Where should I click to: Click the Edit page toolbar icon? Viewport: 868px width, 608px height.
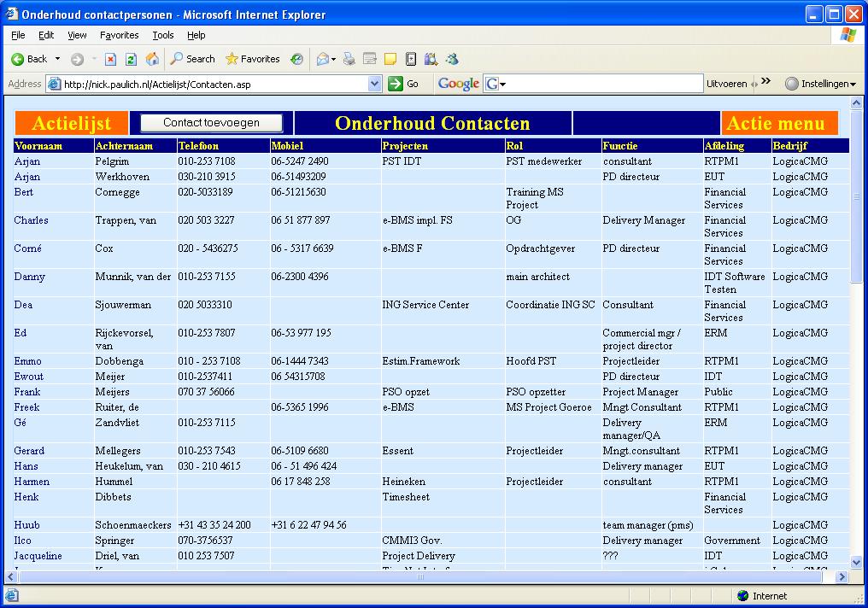coord(370,59)
